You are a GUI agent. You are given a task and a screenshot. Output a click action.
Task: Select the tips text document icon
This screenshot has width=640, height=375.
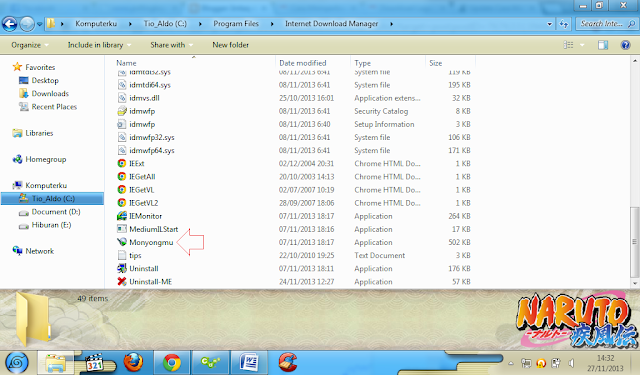point(122,255)
